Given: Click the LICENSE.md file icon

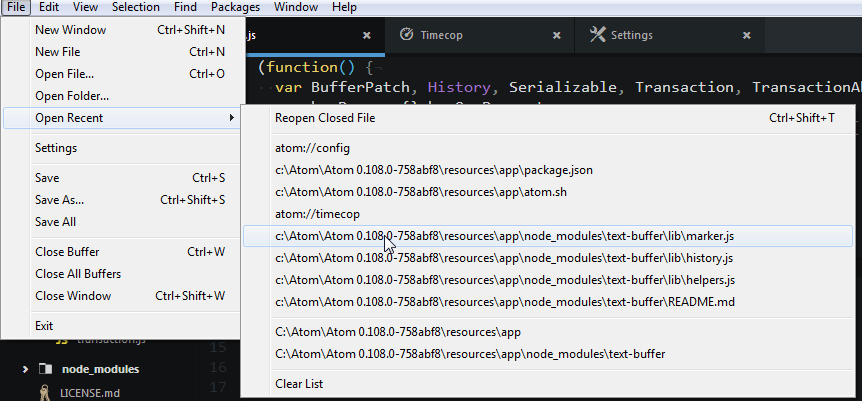Looking at the screenshot, I should (x=46, y=393).
